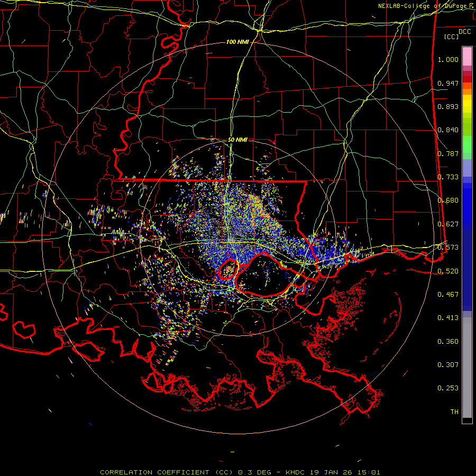Click the DCC product label
This screenshot has width=476, height=476.
pyautogui.click(x=464, y=32)
